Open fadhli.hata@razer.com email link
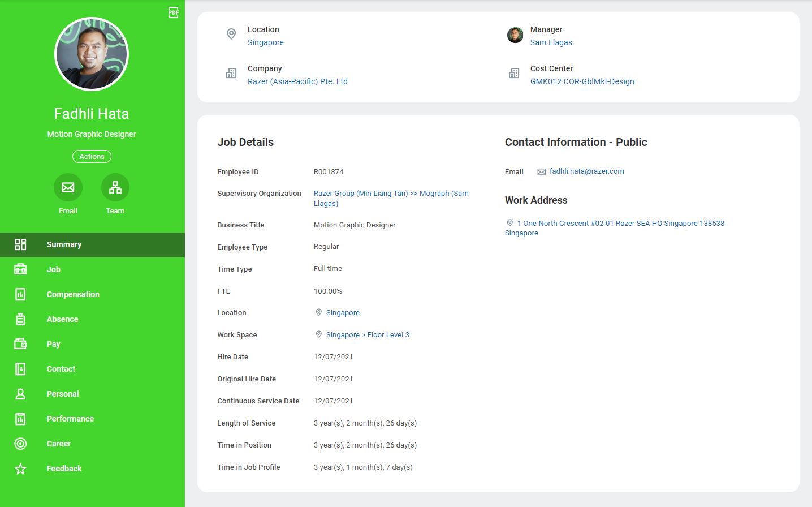This screenshot has height=507, width=812. tap(587, 171)
